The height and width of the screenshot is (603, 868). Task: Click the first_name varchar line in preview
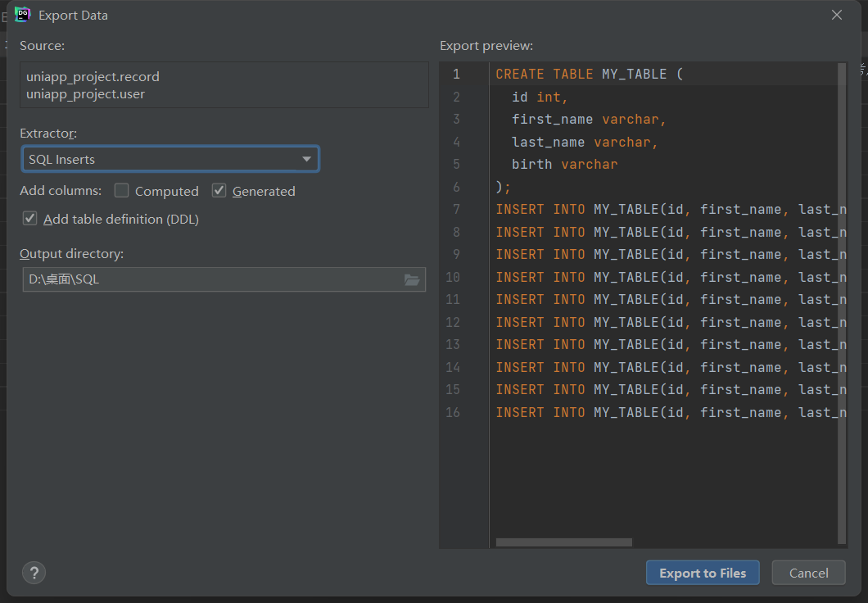[589, 120]
